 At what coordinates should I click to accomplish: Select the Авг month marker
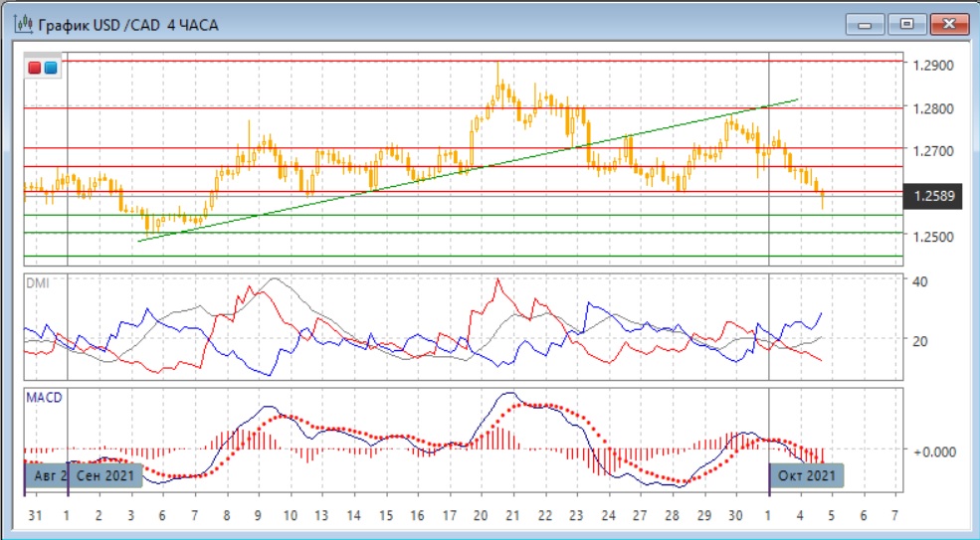(47, 475)
